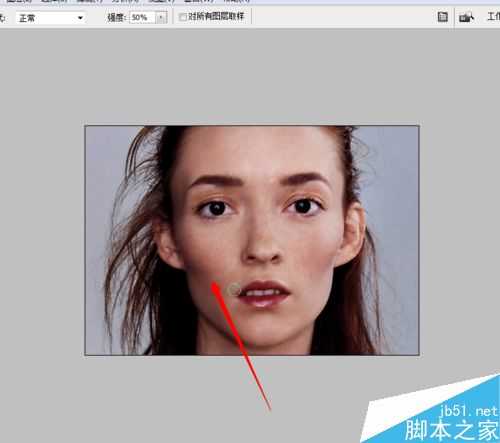Launch Bridge using the folder-camera icon
The width and height of the screenshot is (500, 443).
466,17
